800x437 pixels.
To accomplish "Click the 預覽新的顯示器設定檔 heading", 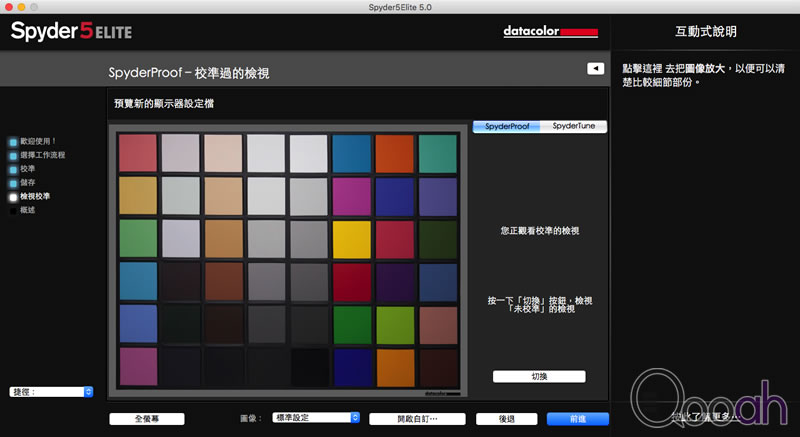I will (x=164, y=104).
